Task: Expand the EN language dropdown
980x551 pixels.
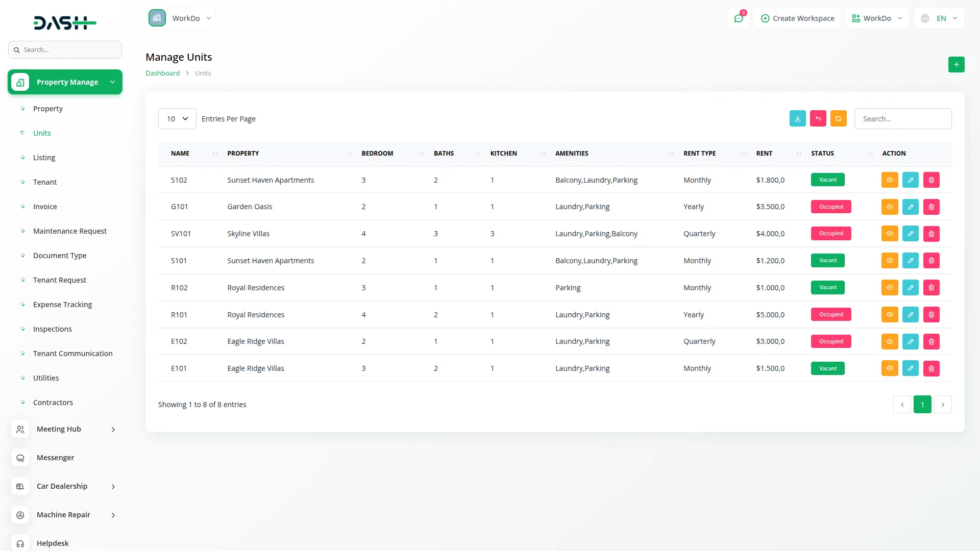Action: click(940, 18)
